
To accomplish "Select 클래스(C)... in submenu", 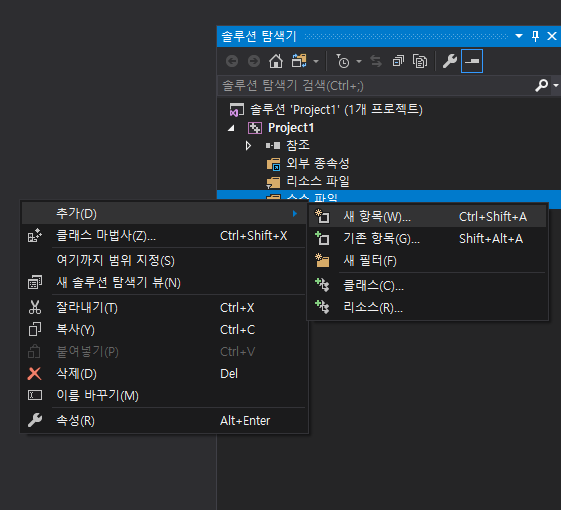I will [x=428, y=286].
